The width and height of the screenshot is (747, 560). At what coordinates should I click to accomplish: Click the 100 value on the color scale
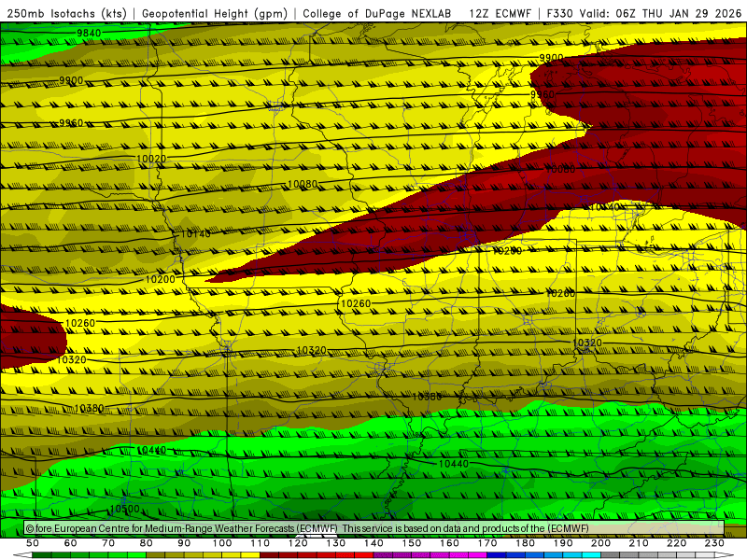(222, 543)
